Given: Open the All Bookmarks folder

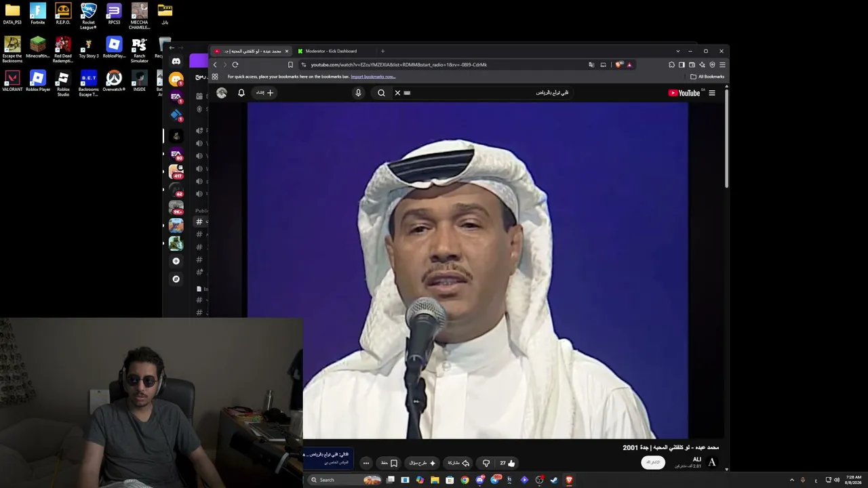Looking at the screenshot, I should pyautogui.click(x=707, y=77).
